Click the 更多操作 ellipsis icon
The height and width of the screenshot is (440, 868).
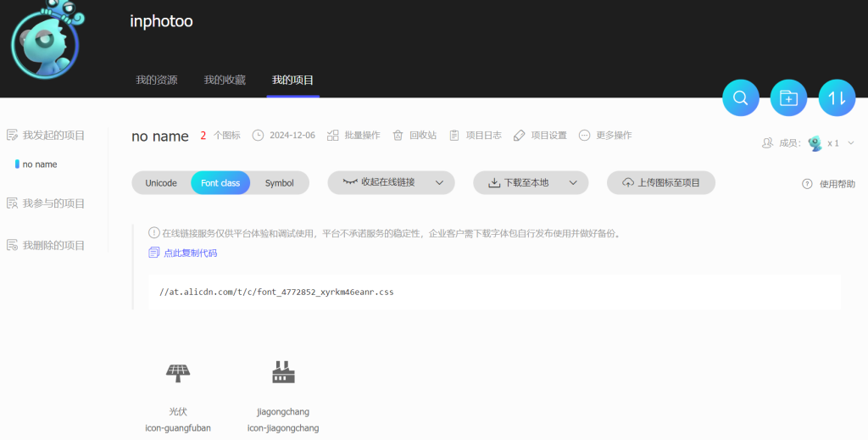[584, 135]
